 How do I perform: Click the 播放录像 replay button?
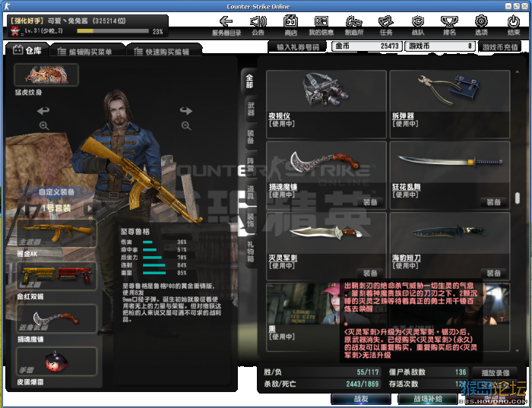(496, 373)
